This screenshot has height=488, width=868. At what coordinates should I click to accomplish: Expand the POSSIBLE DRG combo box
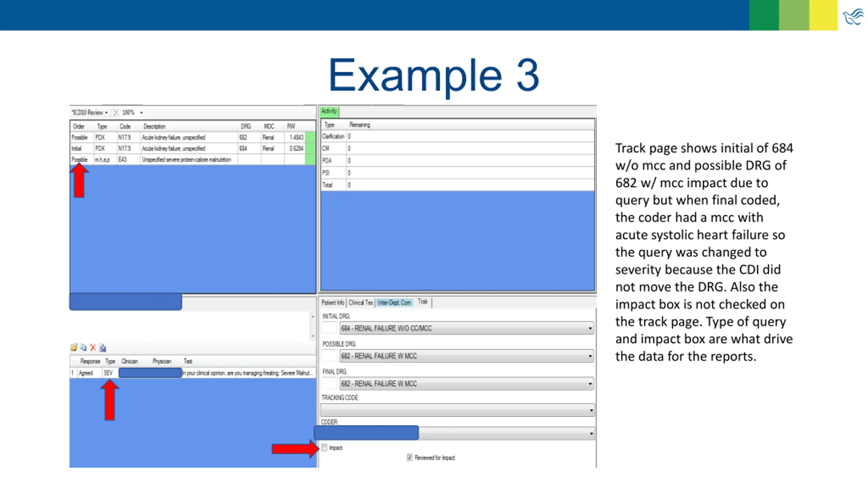(x=590, y=356)
